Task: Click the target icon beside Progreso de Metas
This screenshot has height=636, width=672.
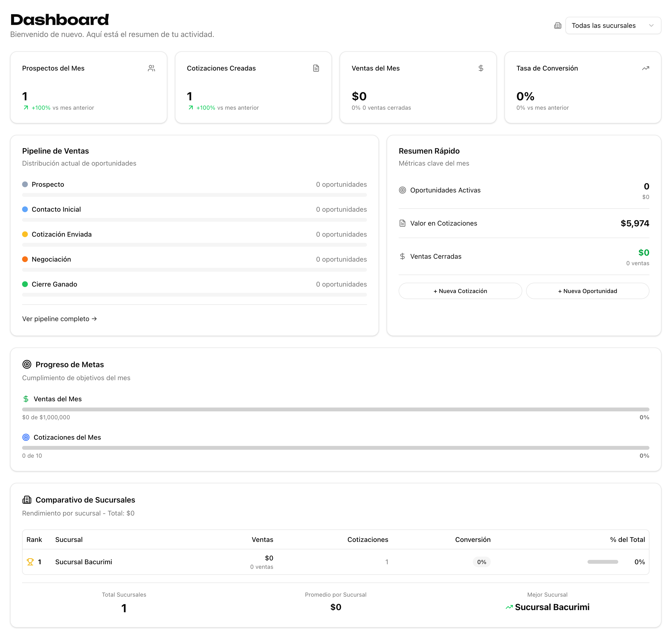Action: (27, 365)
